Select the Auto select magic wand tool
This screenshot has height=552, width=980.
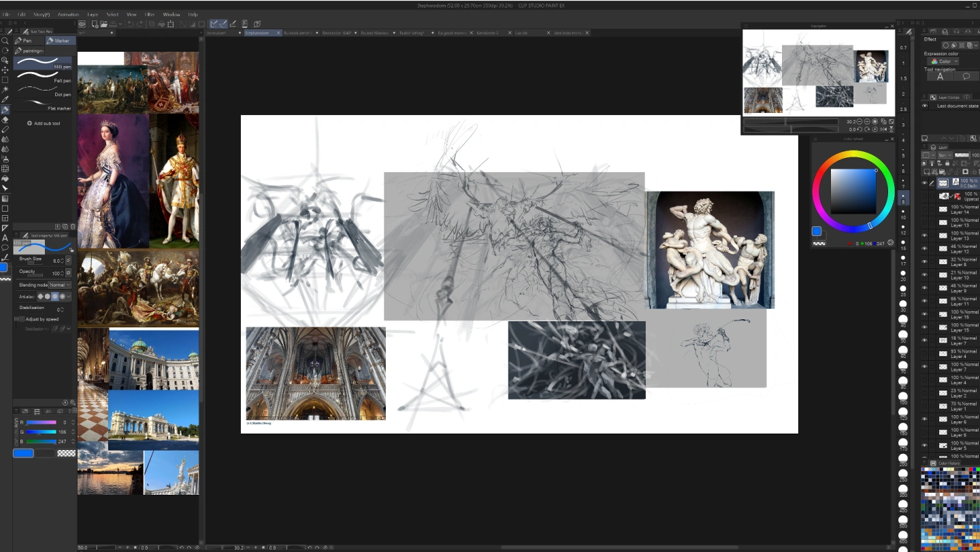pos(5,90)
